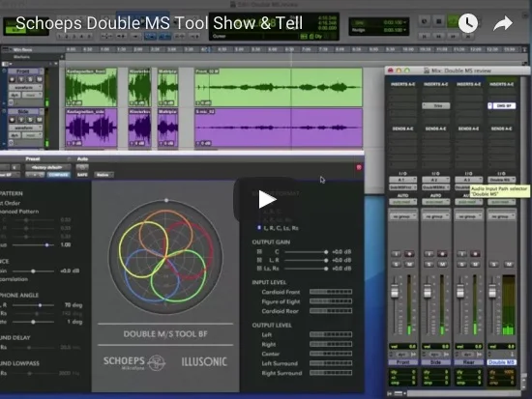Solo the Double MS channel

[494, 264]
